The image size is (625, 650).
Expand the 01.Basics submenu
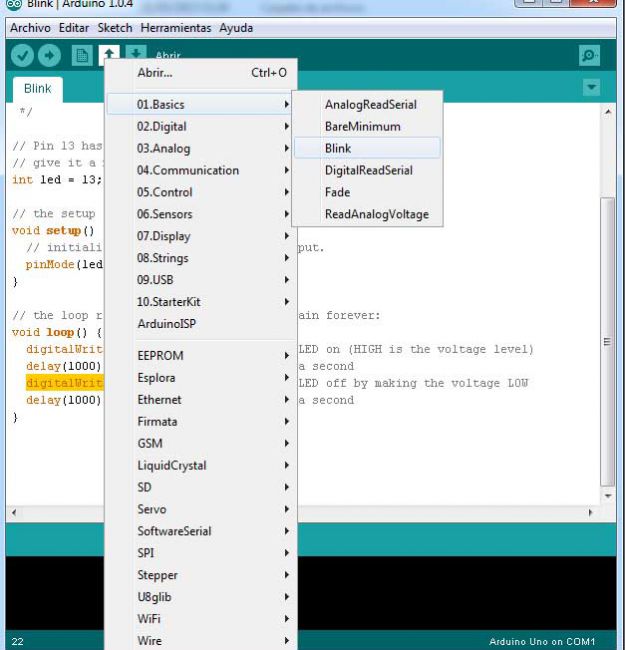(200, 104)
